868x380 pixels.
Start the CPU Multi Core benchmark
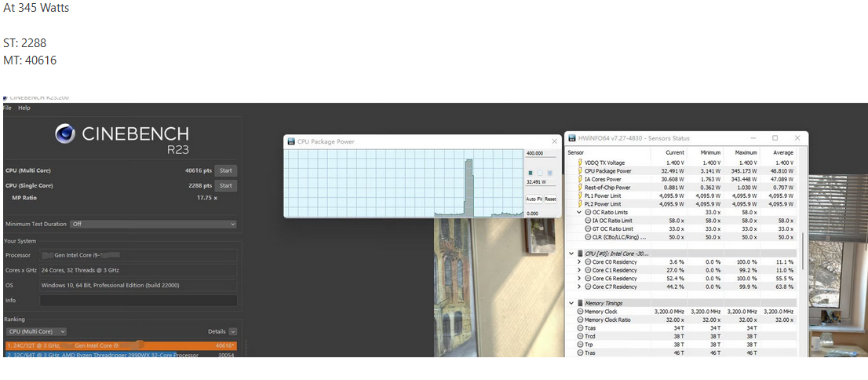[225, 170]
